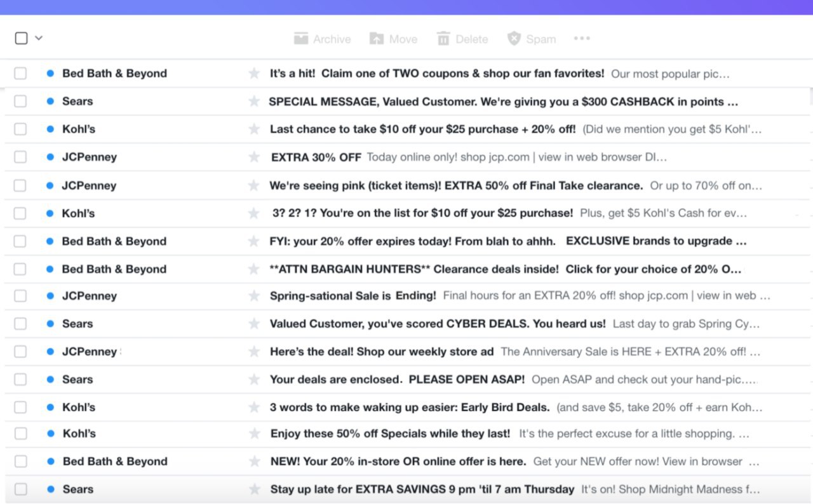This screenshot has height=504, width=813.
Task: Select checkbox for 'It's a hit!' Bed Bath & Beyond email
Action: 20,74
